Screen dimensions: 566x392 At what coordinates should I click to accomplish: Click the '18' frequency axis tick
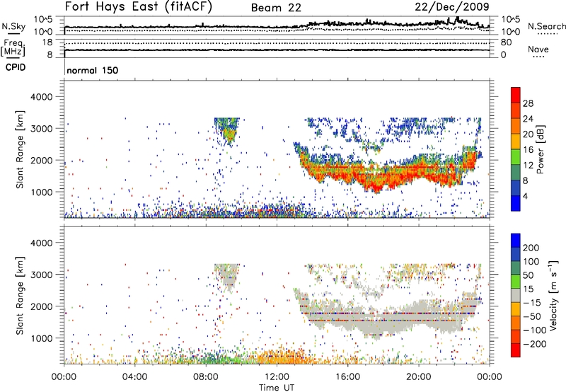(x=47, y=42)
